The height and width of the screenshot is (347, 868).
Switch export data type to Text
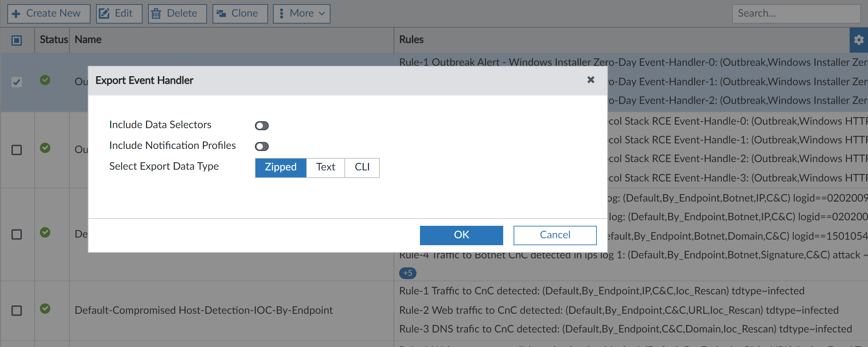[325, 167]
